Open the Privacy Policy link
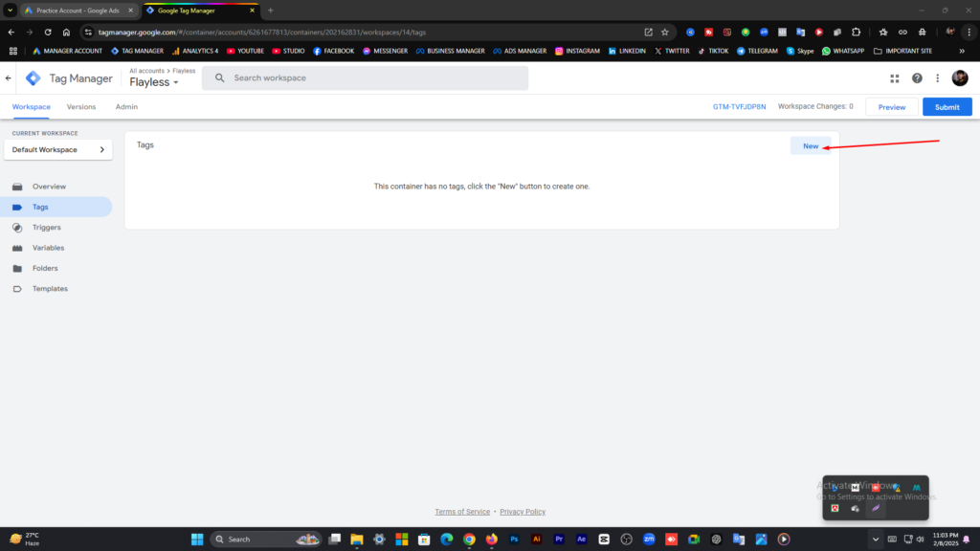This screenshot has height=551, width=980. [x=523, y=512]
